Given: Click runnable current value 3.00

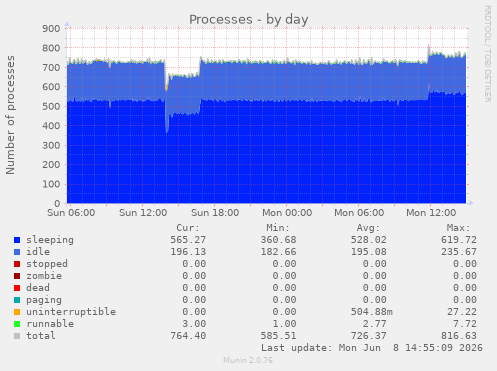Looking at the screenshot, I should (x=194, y=324).
